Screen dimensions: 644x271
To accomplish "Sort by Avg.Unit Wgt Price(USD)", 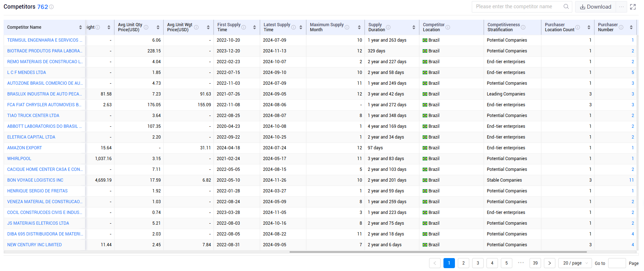I will coord(208,27).
